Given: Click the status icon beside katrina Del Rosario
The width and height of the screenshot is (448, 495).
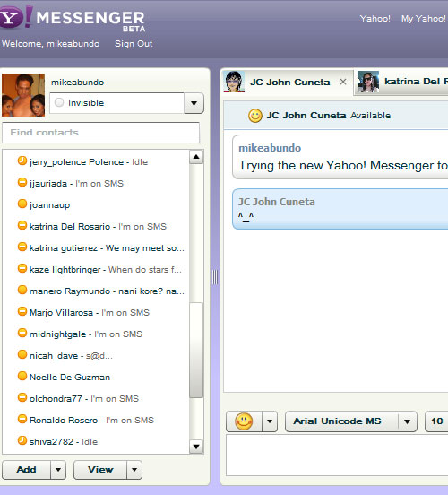Looking at the screenshot, I should pyautogui.click(x=22, y=225).
